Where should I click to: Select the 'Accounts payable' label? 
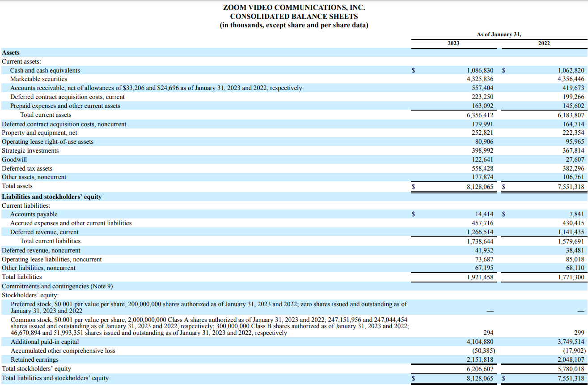(x=34, y=214)
